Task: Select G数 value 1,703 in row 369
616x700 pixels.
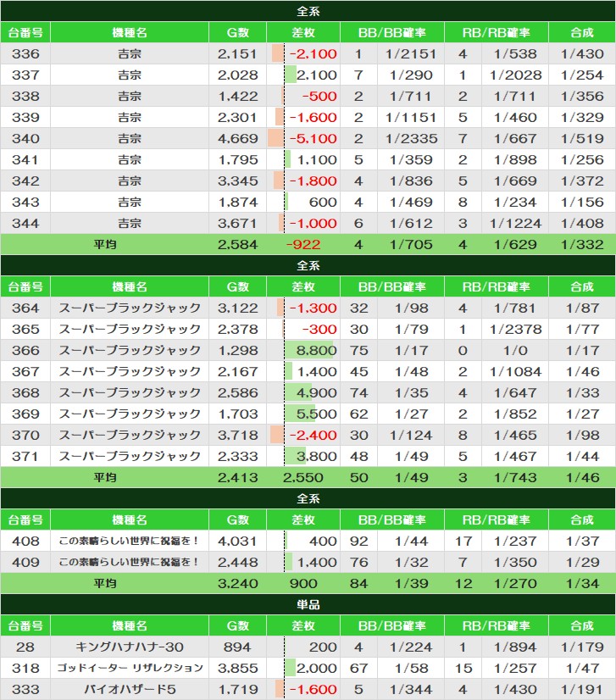Action: [x=237, y=414]
